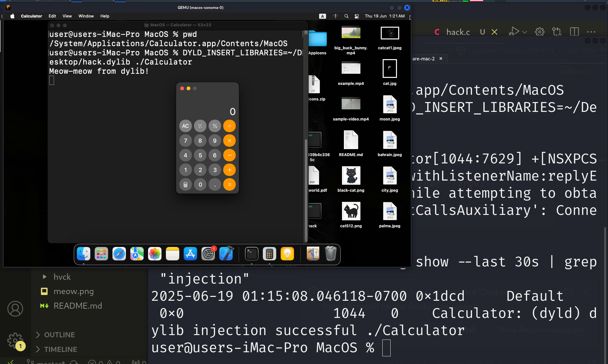Screen dimensions: 608x364
Task: Click the AC clear button
Action: pyautogui.click(x=186, y=126)
